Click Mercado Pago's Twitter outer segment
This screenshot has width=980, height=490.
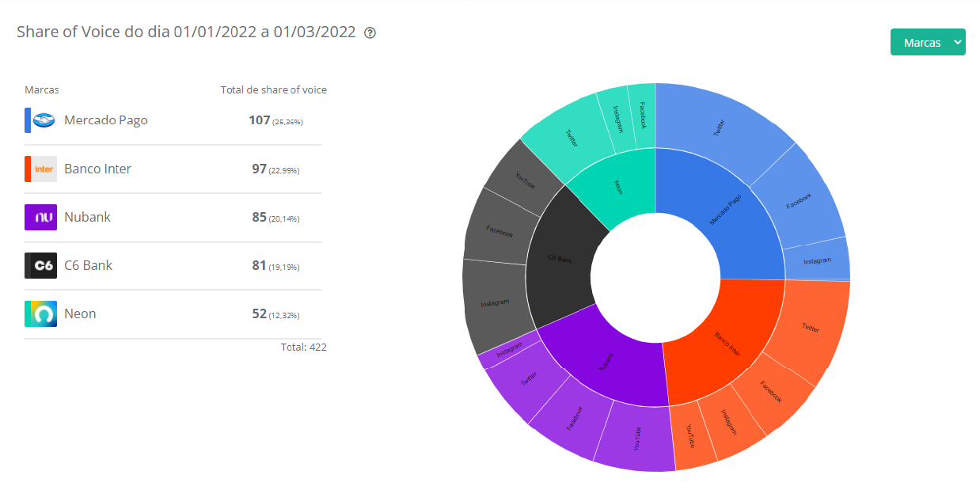(720, 127)
